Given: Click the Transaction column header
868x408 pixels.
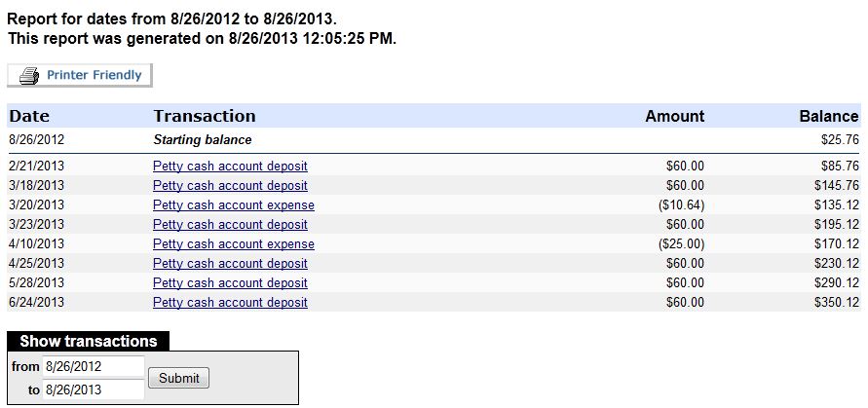Looking at the screenshot, I should (205, 116).
